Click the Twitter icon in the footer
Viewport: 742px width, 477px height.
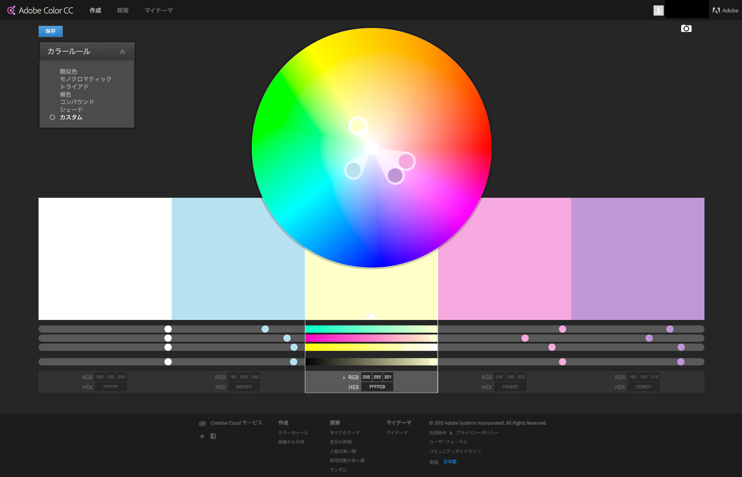click(x=202, y=436)
